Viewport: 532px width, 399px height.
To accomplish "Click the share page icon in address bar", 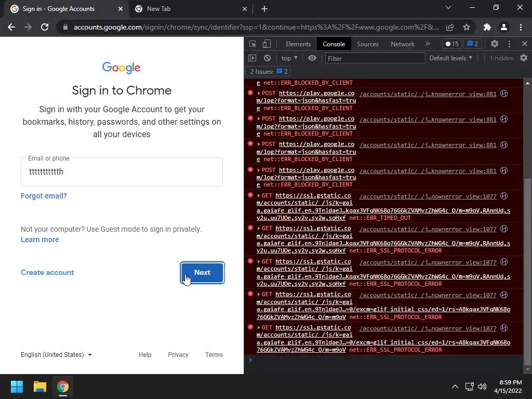I will click(450, 27).
